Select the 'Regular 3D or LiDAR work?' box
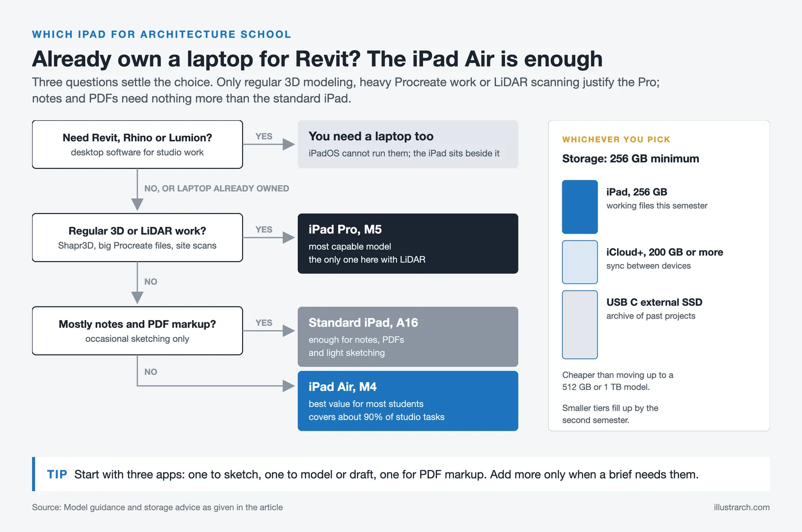 pyautogui.click(x=137, y=237)
